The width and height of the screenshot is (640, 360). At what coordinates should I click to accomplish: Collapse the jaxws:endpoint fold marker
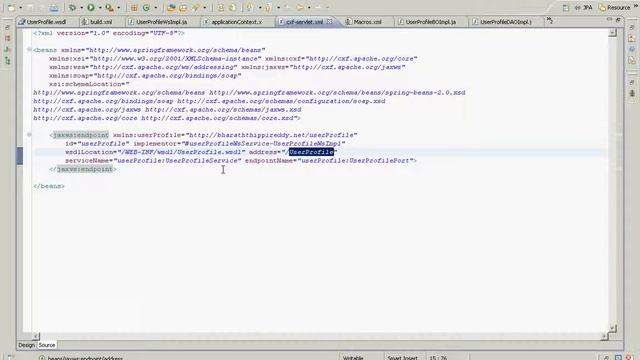pyautogui.click(x=29, y=134)
